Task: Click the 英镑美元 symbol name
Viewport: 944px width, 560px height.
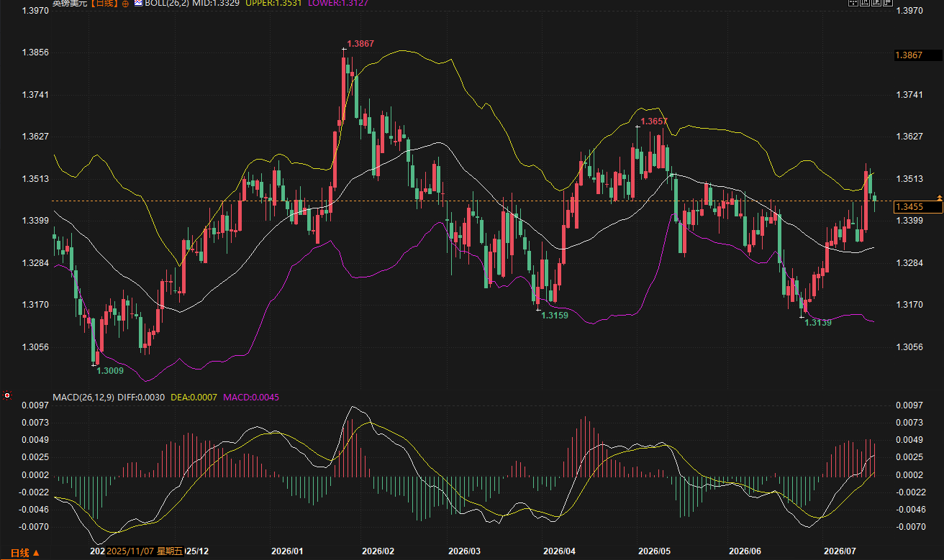Action: pyautogui.click(x=70, y=4)
